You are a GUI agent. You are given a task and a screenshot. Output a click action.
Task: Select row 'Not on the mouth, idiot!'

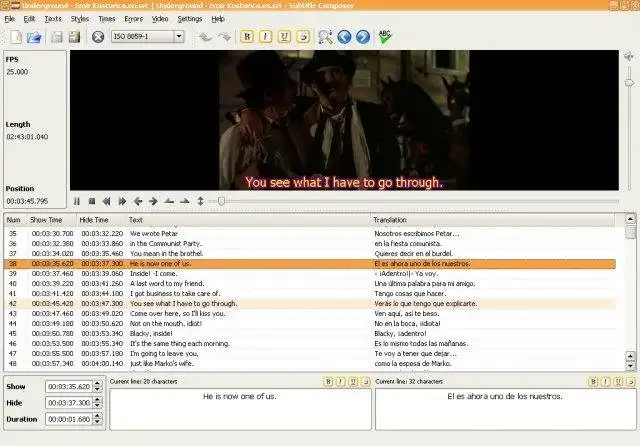click(x=310, y=324)
